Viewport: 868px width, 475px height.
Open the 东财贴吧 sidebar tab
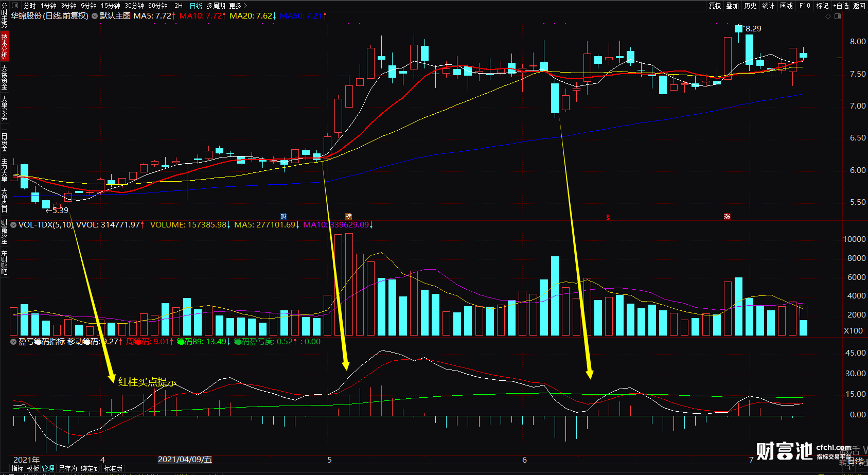[x=4, y=262]
